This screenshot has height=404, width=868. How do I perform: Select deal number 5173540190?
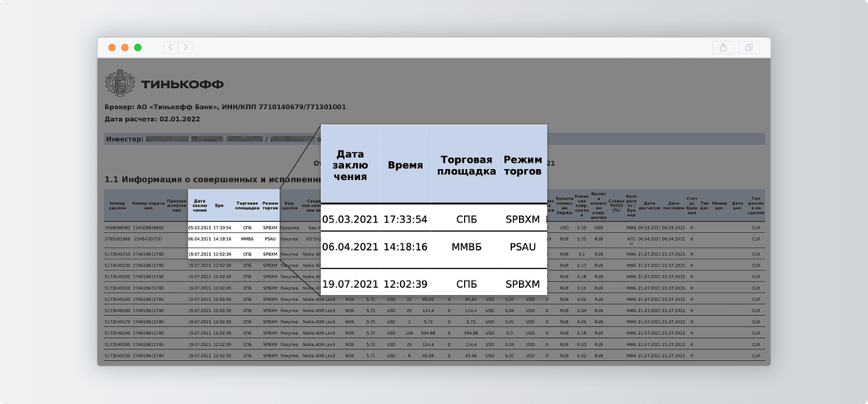tap(117, 310)
